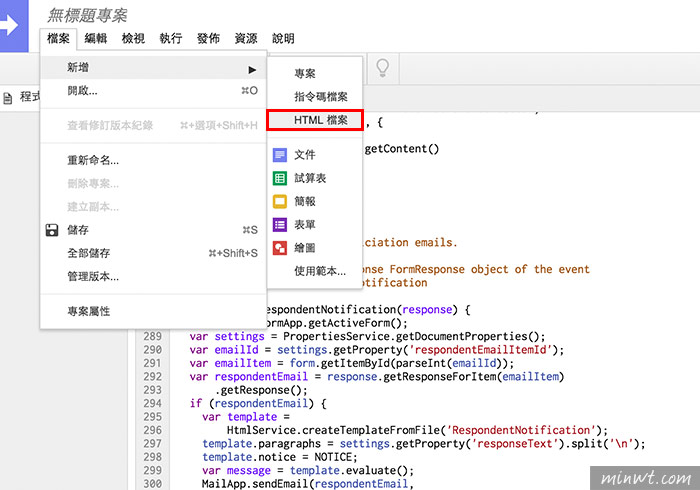Click the project title 無標題專案
This screenshot has height=490, width=700.
[x=88, y=15]
